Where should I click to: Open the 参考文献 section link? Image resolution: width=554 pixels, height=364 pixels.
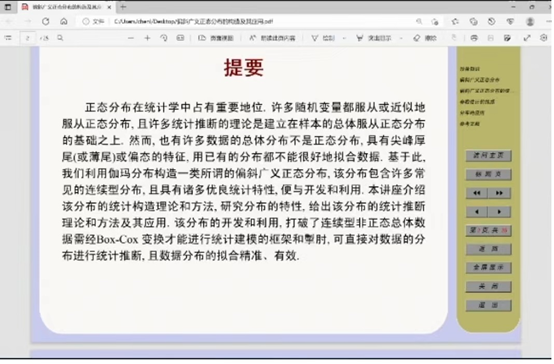pos(470,124)
